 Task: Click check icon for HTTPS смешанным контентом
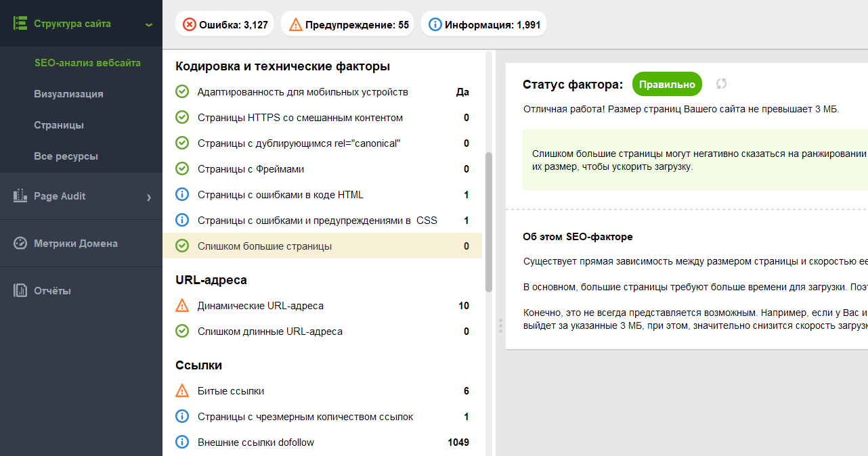pyautogui.click(x=182, y=117)
